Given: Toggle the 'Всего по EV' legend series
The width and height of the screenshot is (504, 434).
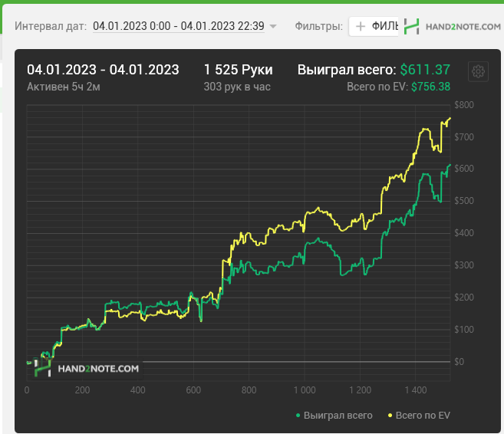Looking at the screenshot, I should pos(419,416).
